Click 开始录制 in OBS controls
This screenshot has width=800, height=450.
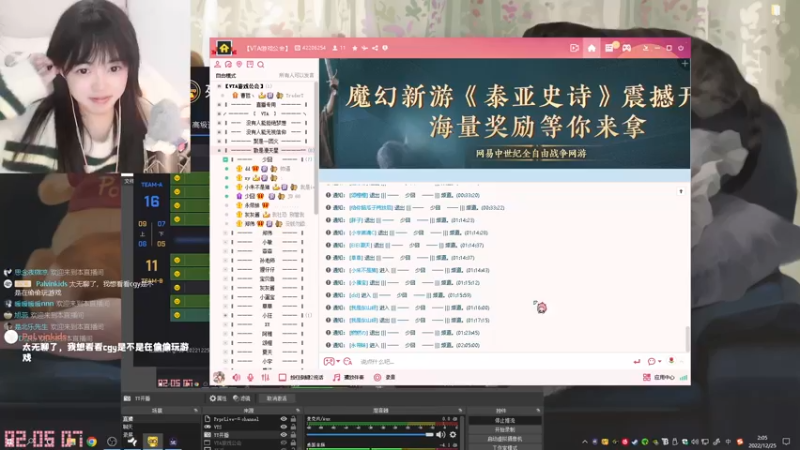pos(505,430)
